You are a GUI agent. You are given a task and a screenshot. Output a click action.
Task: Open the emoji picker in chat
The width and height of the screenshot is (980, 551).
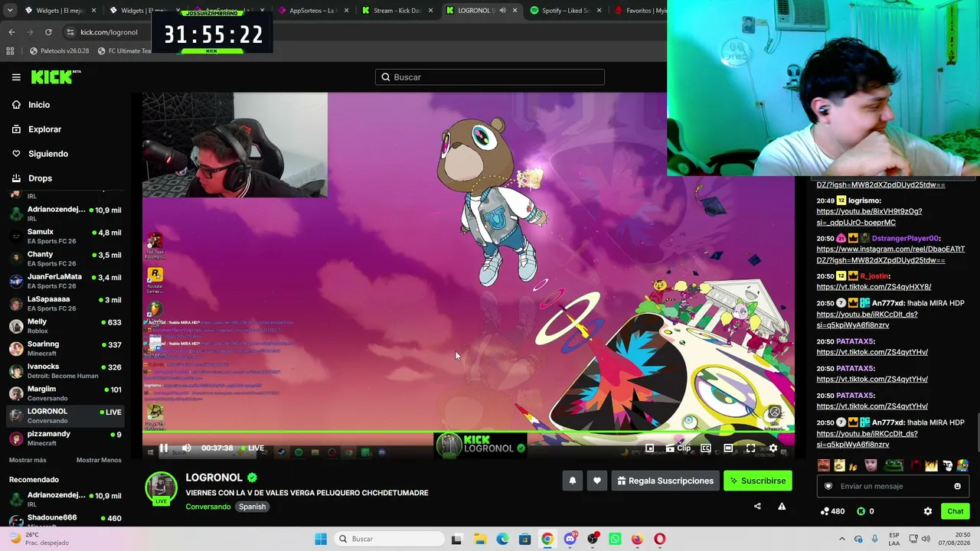pos(957,486)
